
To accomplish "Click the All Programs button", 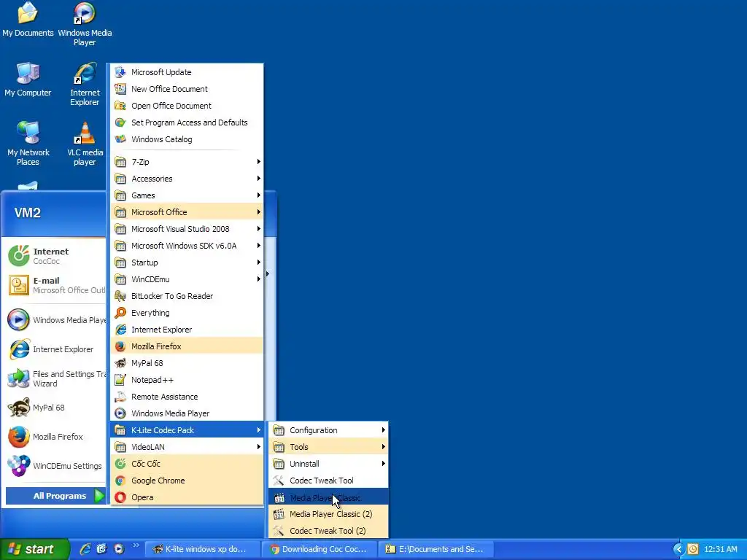I will point(55,496).
